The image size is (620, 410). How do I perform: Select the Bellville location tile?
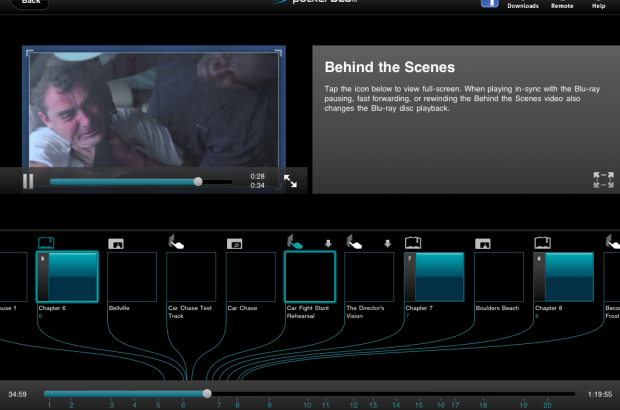pos(132,276)
